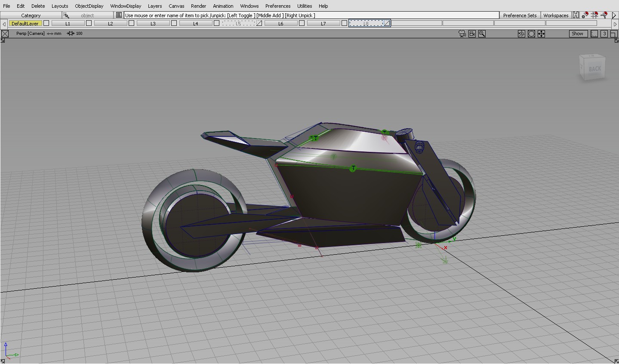Activate the magnifier zoom icon
Viewport: 619px width, 364px height.
click(x=482, y=34)
